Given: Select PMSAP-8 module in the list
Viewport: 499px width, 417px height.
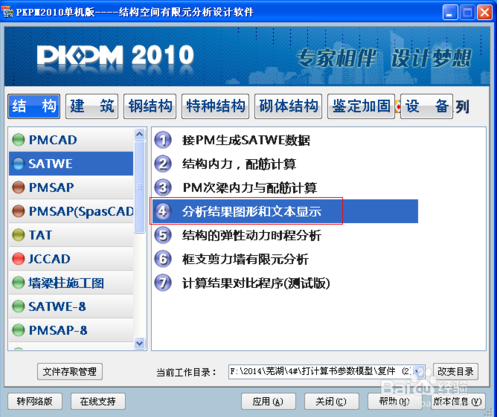Looking at the screenshot, I should click(x=71, y=330).
